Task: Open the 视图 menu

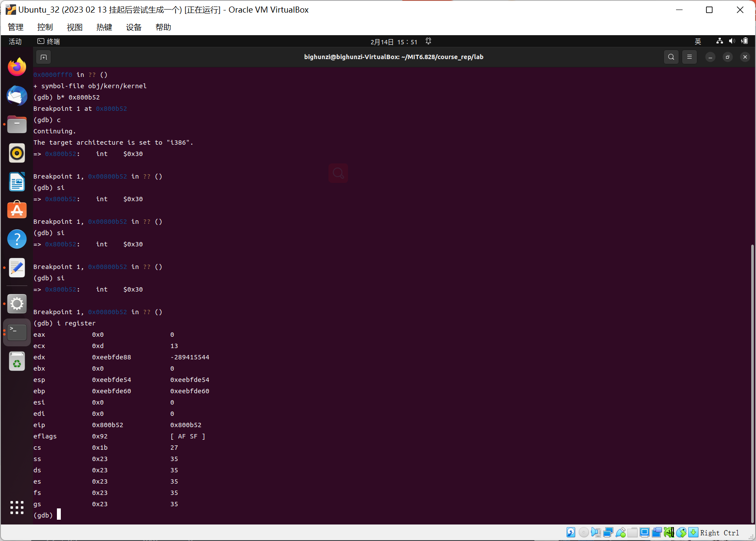Action: [75, 27]
